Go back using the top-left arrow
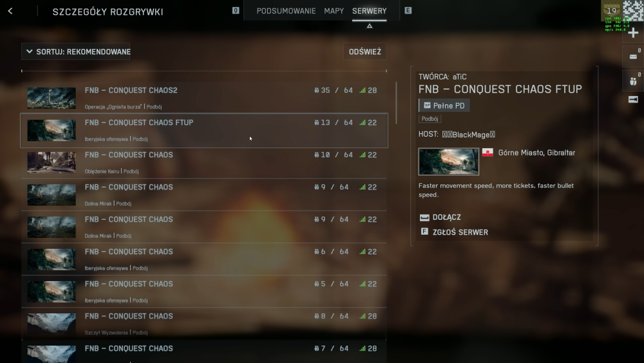Screen dimensions: 644x363 click(x=10, y=11)
